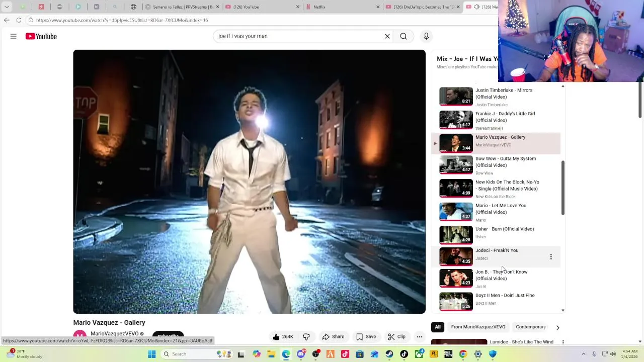Close the Serrano vs Tellez tab
The width and height of the screenshot is (644, 362).
tap(218, 7)
